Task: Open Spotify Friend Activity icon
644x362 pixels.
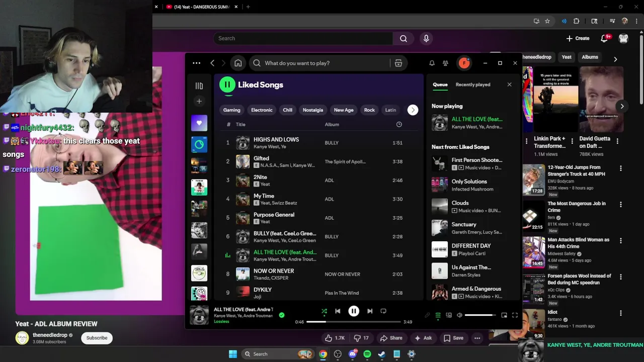Action: point(445,63)
